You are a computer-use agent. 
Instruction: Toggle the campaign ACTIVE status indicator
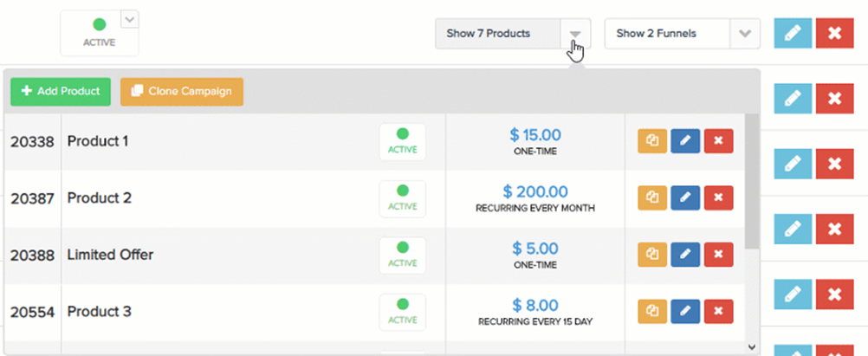[x=99, y=33]
